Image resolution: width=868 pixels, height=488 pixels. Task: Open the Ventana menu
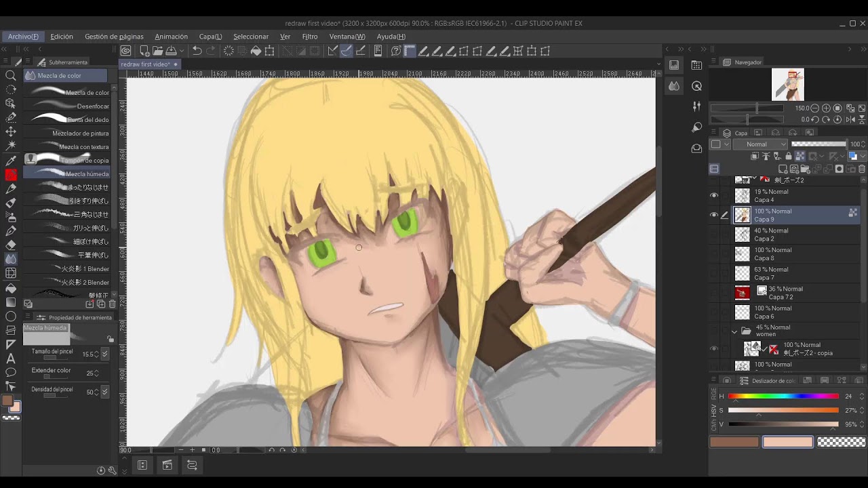[x=347, y=37]
